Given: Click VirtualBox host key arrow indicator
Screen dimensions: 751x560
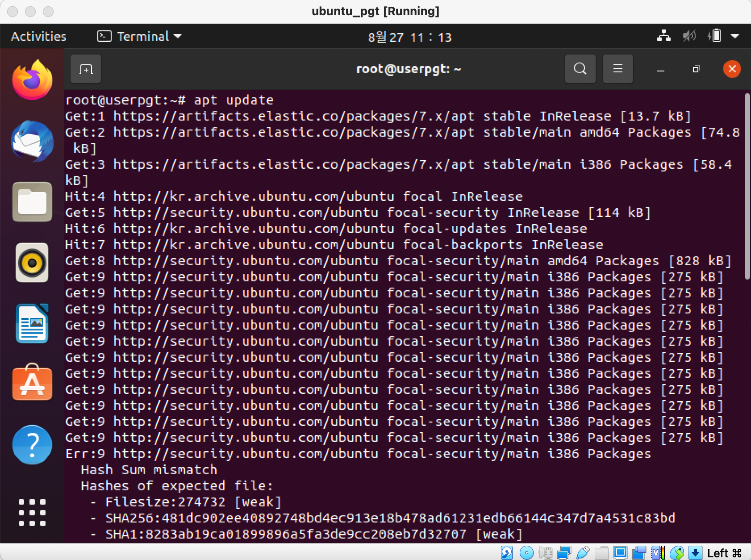Looking at the screenshot, I should [x=695, y=553].
